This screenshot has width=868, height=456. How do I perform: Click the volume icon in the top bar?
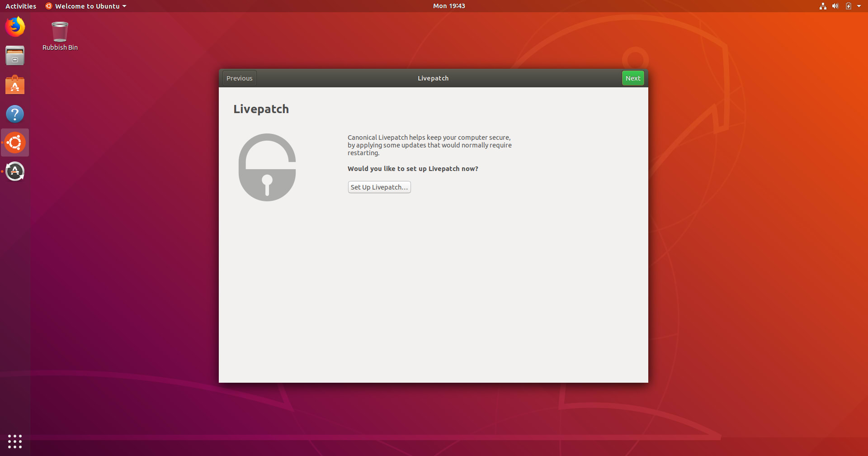pyautogui.click(x=835, y=6)
